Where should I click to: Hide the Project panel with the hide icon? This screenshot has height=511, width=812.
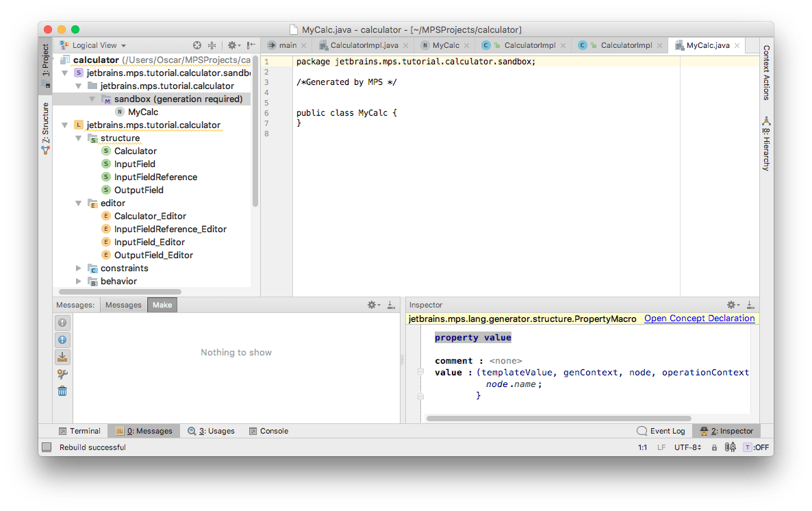tap(251, 45)
